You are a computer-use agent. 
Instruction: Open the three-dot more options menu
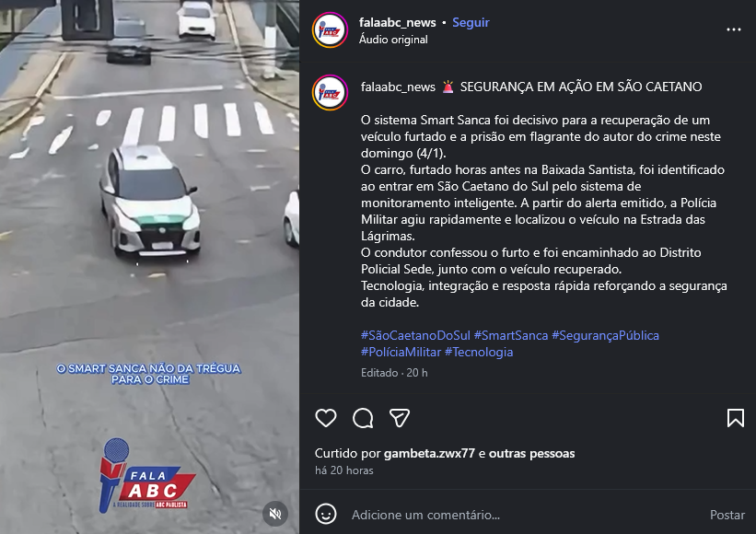click(733, 29)
